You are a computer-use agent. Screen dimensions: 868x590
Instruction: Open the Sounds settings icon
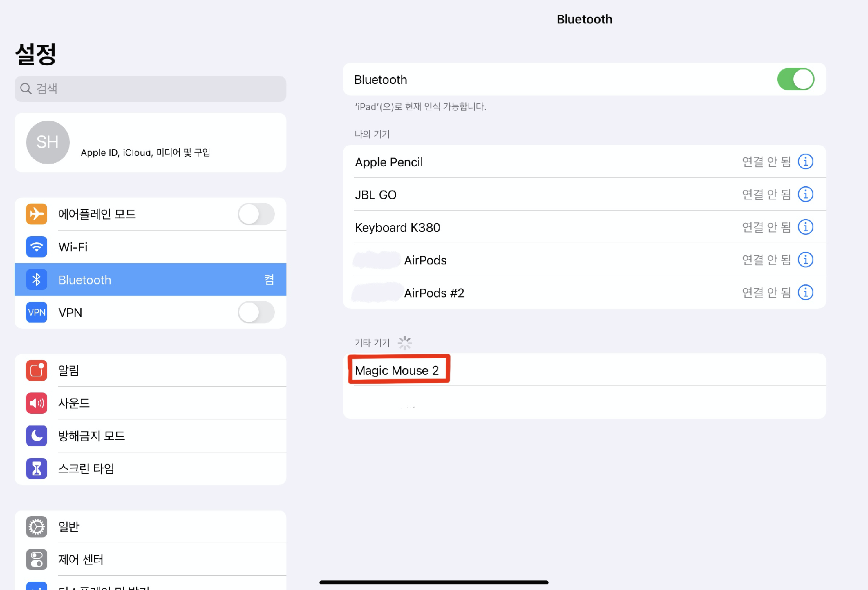point(36,403)
